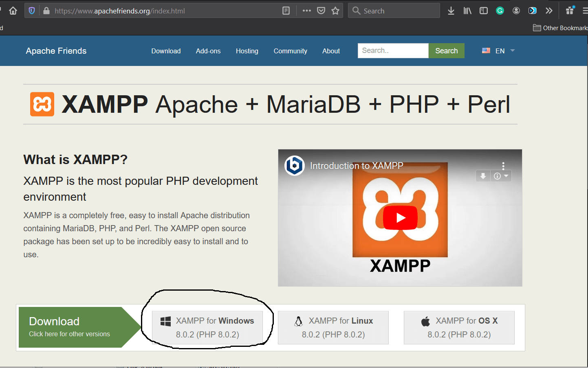Image resolution: width=588 pixels, height=368 pixels.
Task: Open the tracking protection shield panel
Action: tap(32, 11)
